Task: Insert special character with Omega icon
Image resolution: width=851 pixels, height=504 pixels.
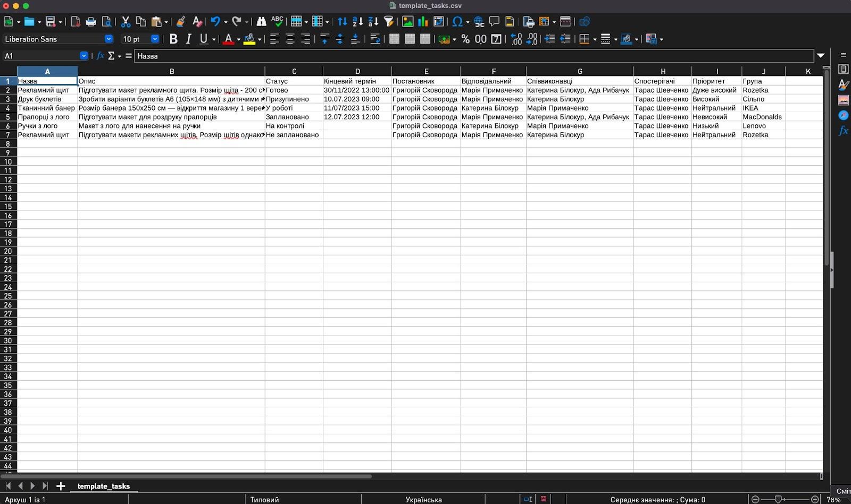Action: pos(457,22)
